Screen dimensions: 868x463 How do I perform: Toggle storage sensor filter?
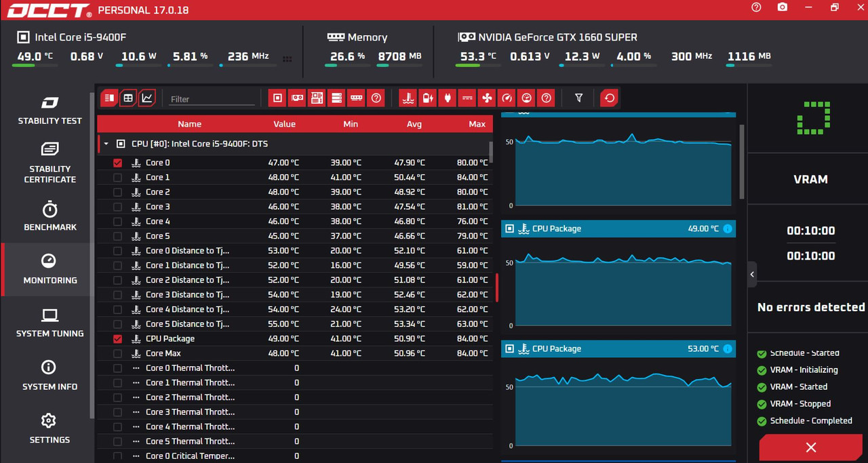(336, 98)
